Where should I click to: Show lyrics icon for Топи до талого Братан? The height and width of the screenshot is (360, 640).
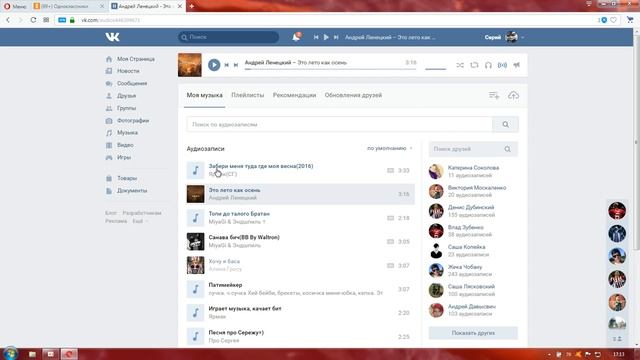(x=390, y=218)
